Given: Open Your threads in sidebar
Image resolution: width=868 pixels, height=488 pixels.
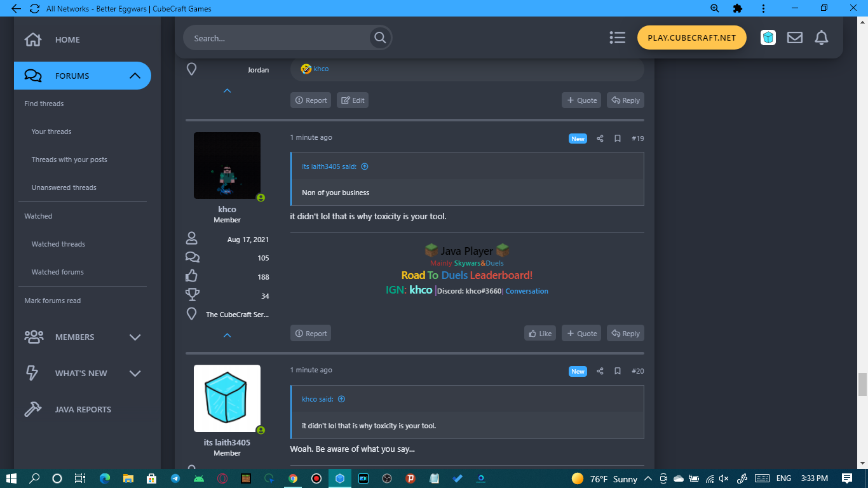Looking at the screenshot, I should point(51,132).
